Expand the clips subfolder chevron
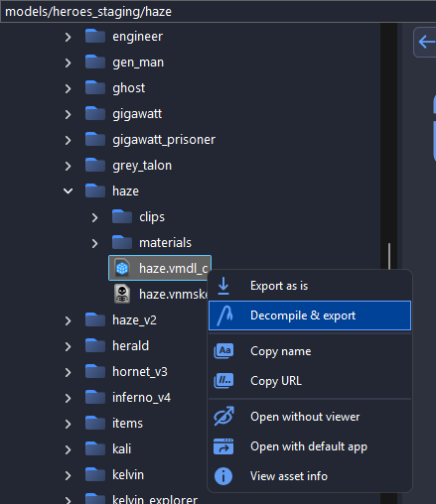Screen dimensions: 436x504 [x=94, y=217]
